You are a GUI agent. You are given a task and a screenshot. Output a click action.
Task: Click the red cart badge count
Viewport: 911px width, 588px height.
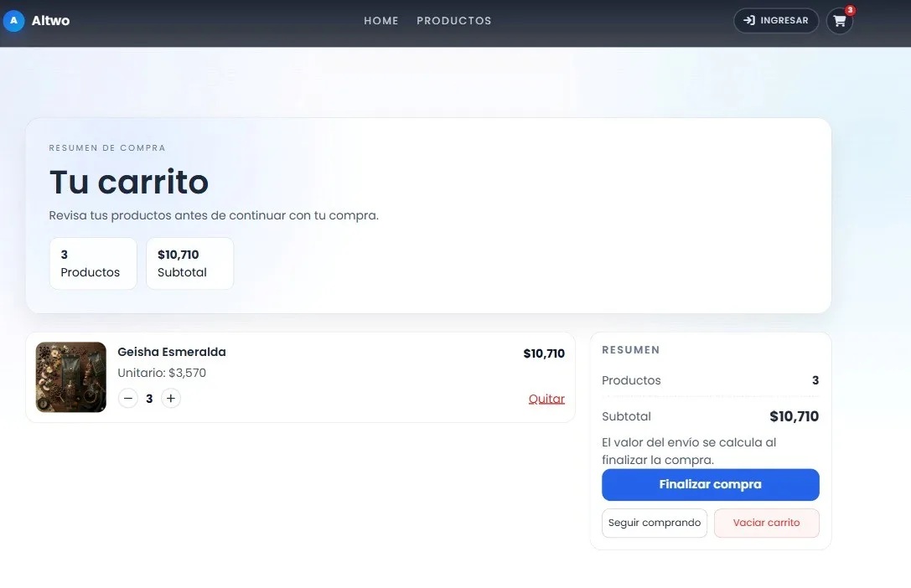850,10
